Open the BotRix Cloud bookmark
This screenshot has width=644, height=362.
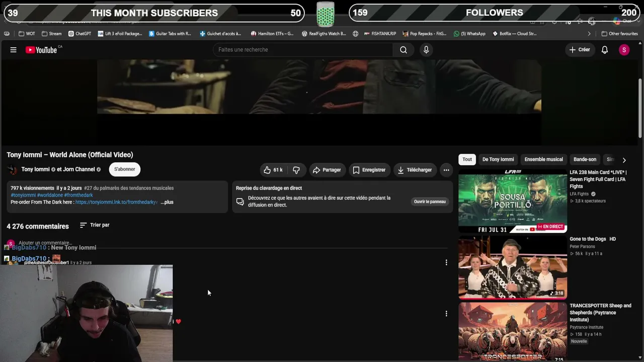coord(514,34)
